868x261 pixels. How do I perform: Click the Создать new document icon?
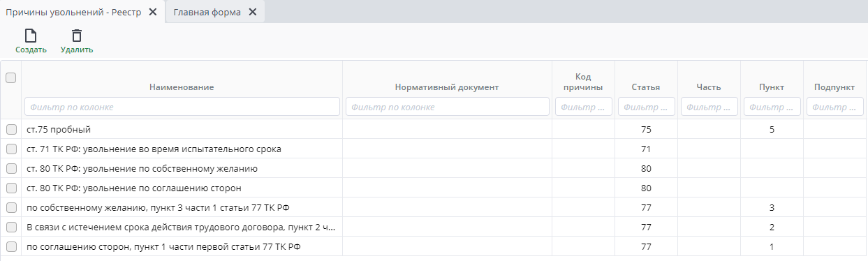[x=31, y=36]
